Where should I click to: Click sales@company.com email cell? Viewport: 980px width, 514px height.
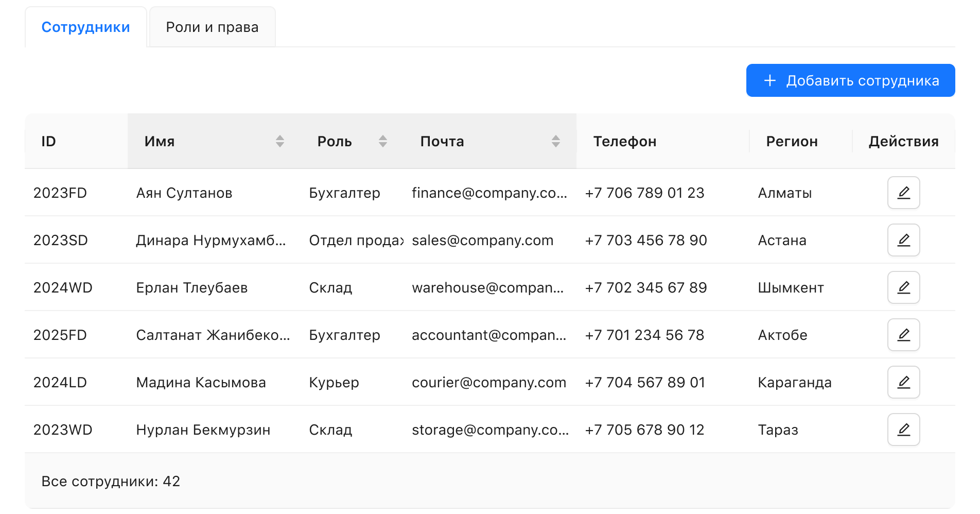(482, 241)
